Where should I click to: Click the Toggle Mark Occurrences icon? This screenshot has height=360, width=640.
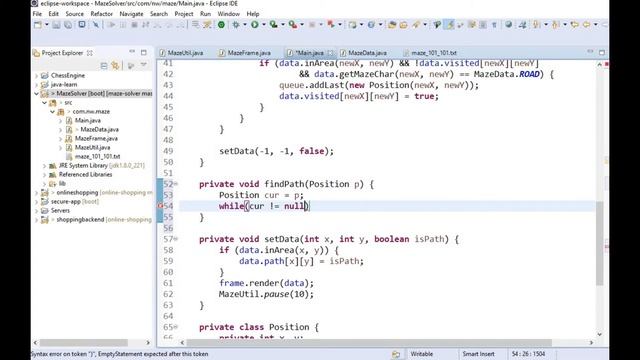click(449, 25)
